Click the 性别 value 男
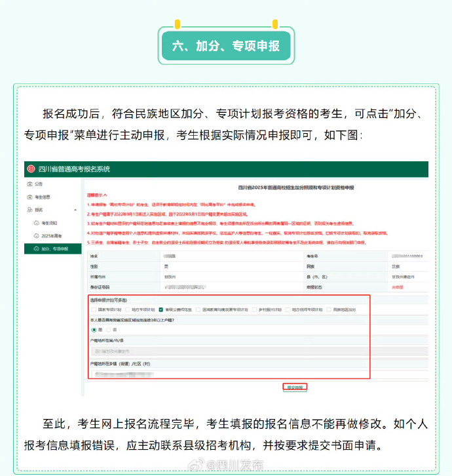The width and height of the screenshot is (452, 476). tap(166, 267)
